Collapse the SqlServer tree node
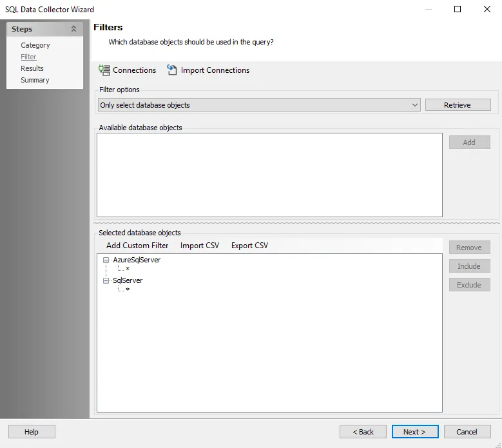 [106, 281]
